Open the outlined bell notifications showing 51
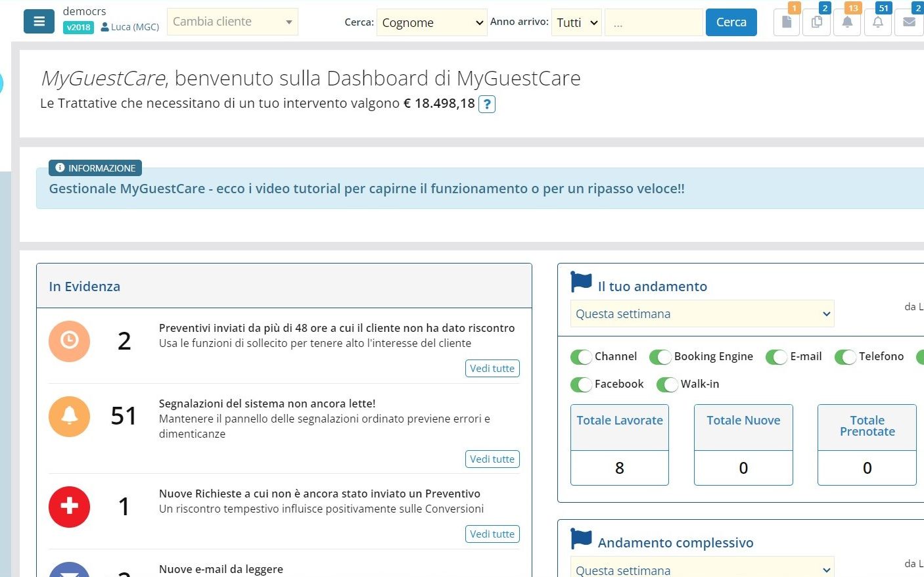The height and width of the screenshot is (577, 924). (878, 22)
